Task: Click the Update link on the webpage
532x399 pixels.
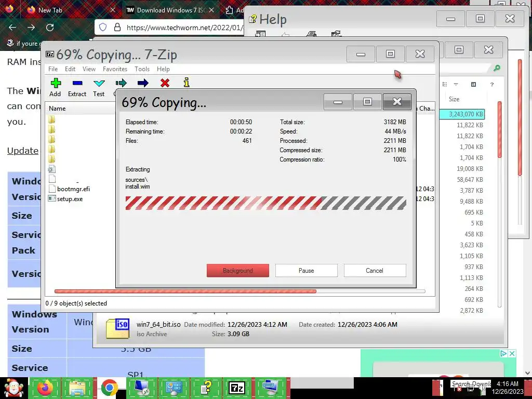Action: (x=23, y=151)
